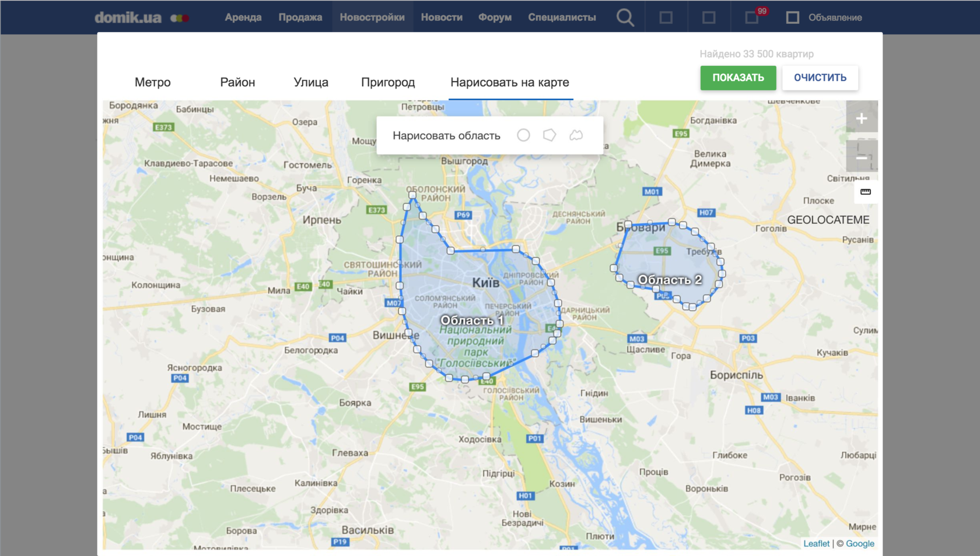
Task: Click the Київ city label
Action: pyautogui.click(x=485, y=283)
